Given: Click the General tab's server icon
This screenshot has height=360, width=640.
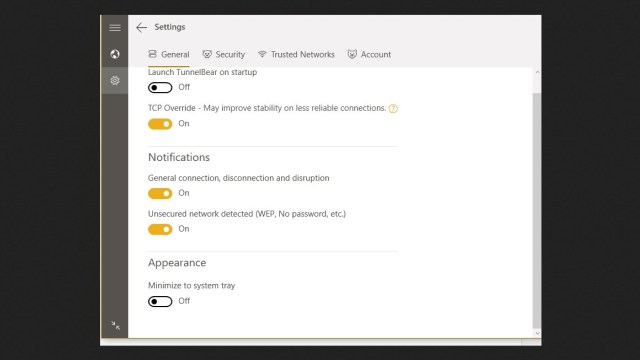Looking at the screenshot, I should click(152, 54).
